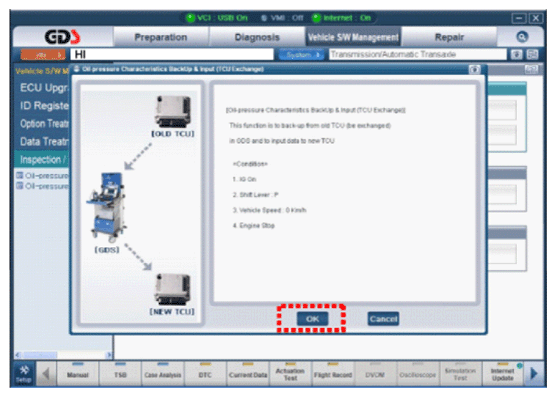Image resolution: width=556 pixels, height=397 pixels.
Task: Click the Transmission/Automatic Transaxle system field
Action: (418, 54)
